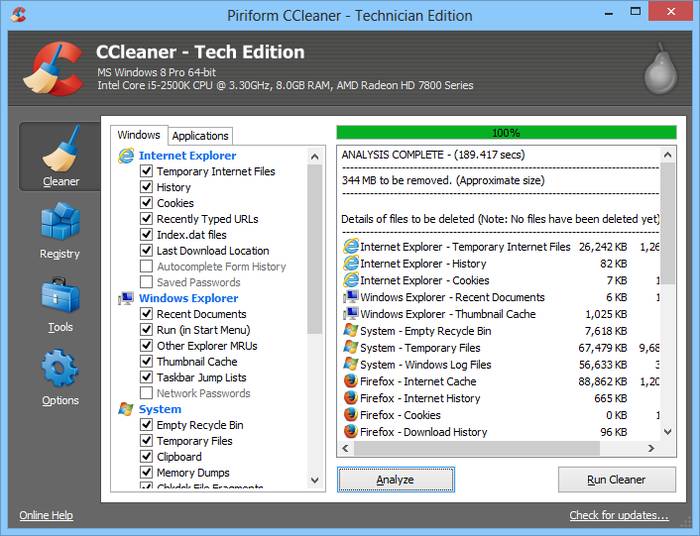700x536 pixels.
Task: Open the Options gear icon
Action: click(x=60, y=369)
